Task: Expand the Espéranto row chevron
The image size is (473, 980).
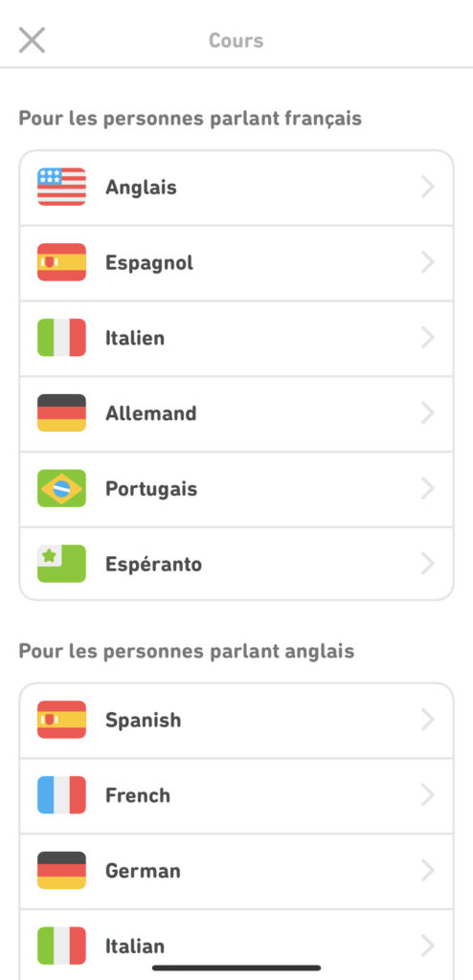Action: [x=428, y=564]
